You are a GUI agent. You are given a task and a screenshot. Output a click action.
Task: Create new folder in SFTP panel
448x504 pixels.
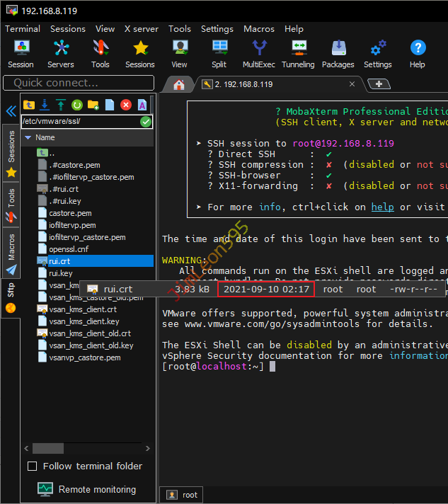click(x=93, y=105)
